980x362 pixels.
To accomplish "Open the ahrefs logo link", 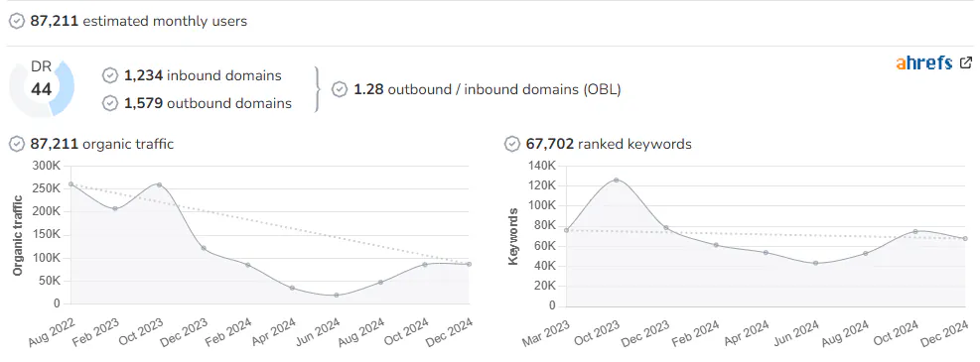I will point(923,62).
